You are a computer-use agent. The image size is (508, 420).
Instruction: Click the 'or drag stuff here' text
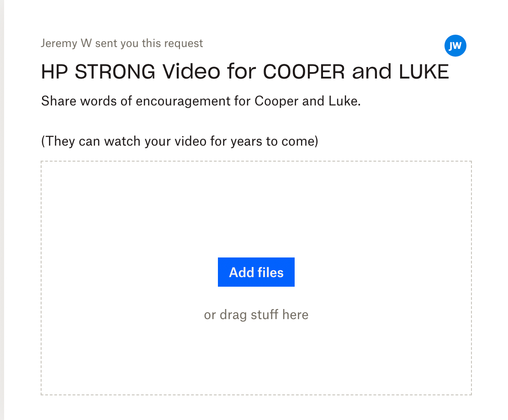click(x=256, y=315)
